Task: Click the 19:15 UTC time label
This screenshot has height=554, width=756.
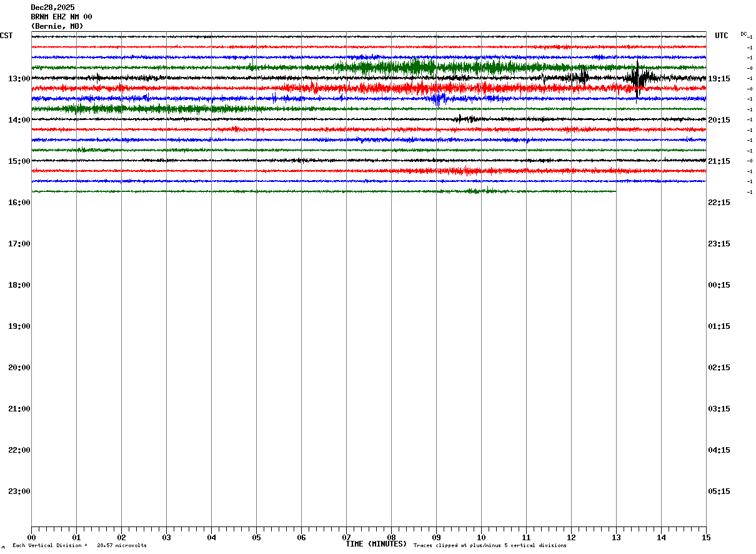Action: [719, 79]
